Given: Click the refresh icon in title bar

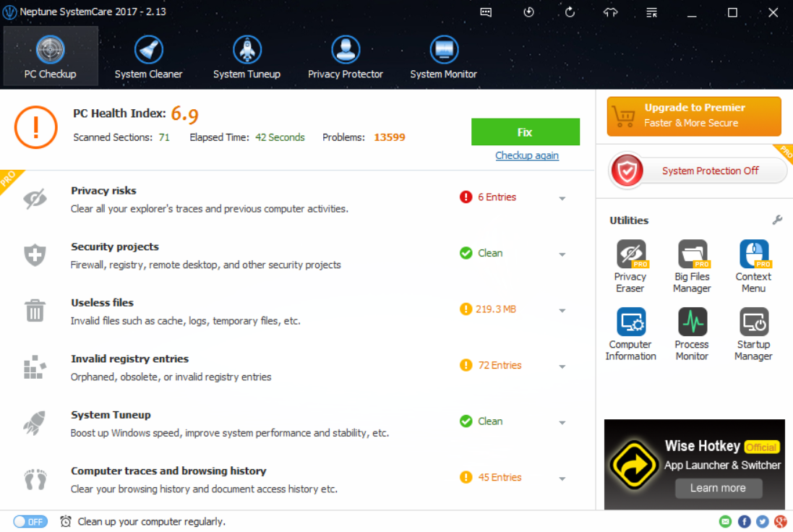Looking at the screenshot, I should [570, 12].
